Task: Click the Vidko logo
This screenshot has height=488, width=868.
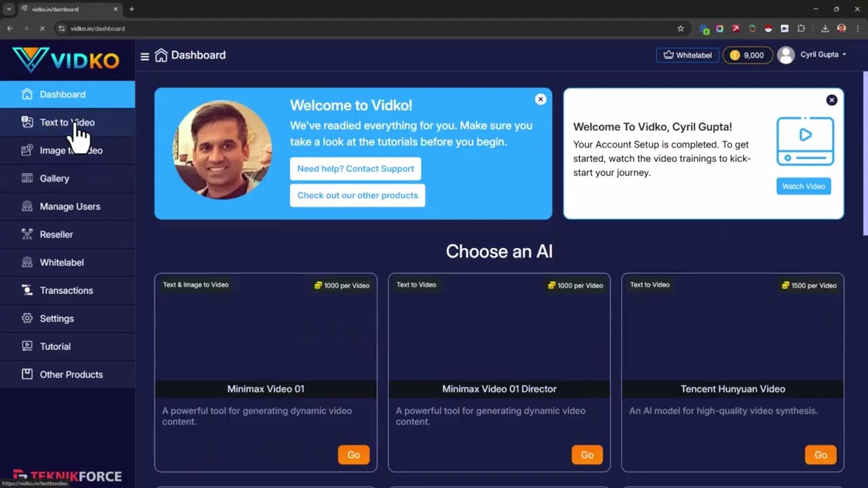Action: click(66, 60)
